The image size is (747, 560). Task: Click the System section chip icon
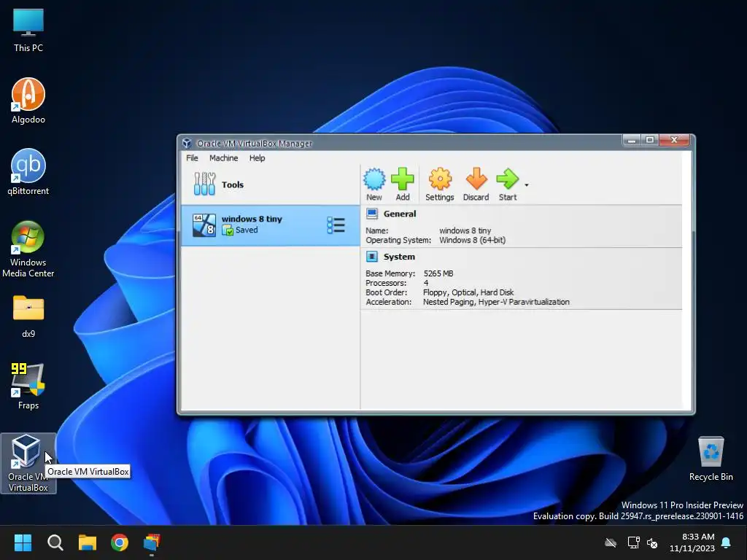click(x=372, y=257)
